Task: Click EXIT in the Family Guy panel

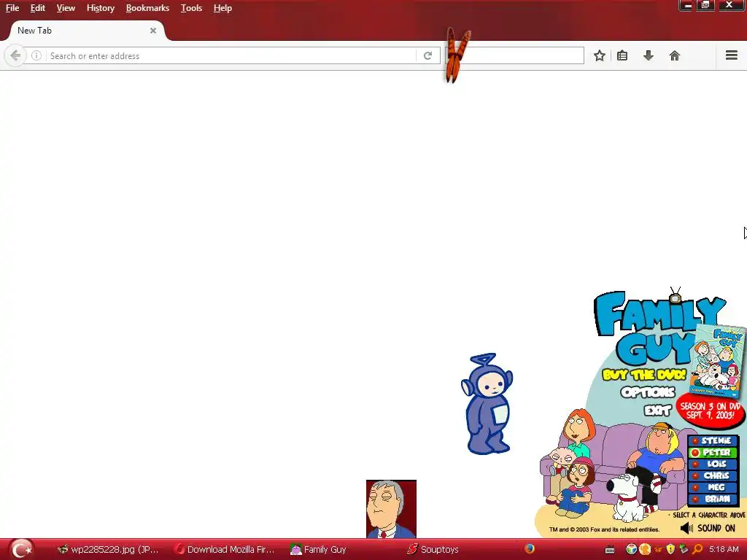Action: (658, 410)
